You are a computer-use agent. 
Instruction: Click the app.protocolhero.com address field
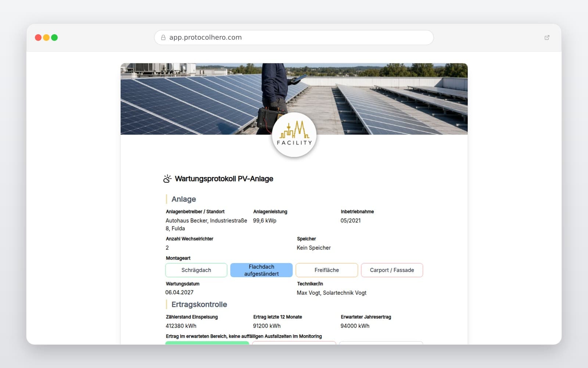(x=294, y=38)
